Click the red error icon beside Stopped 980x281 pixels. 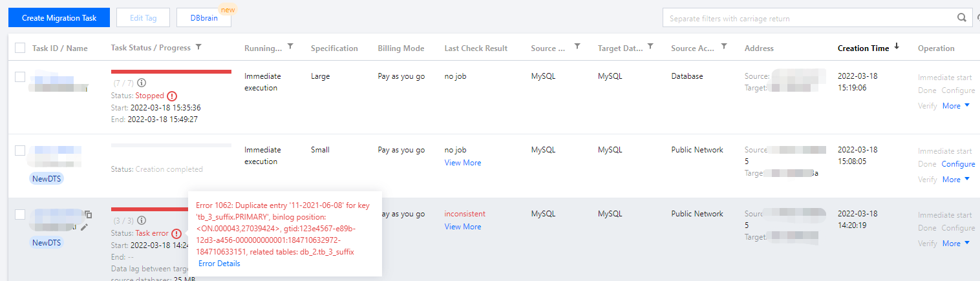(x=172, y=96)
